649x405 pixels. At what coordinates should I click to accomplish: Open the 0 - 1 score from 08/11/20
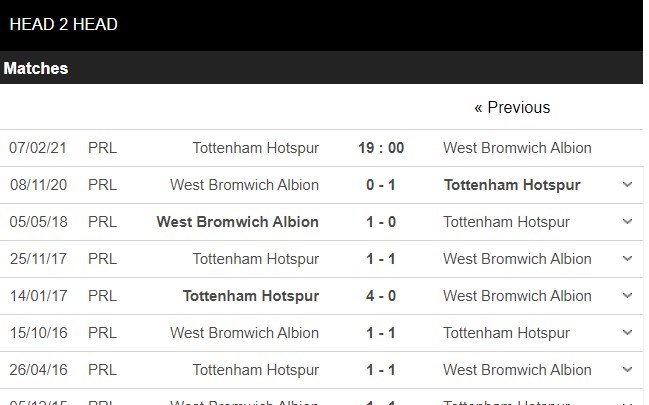point(381,185)
